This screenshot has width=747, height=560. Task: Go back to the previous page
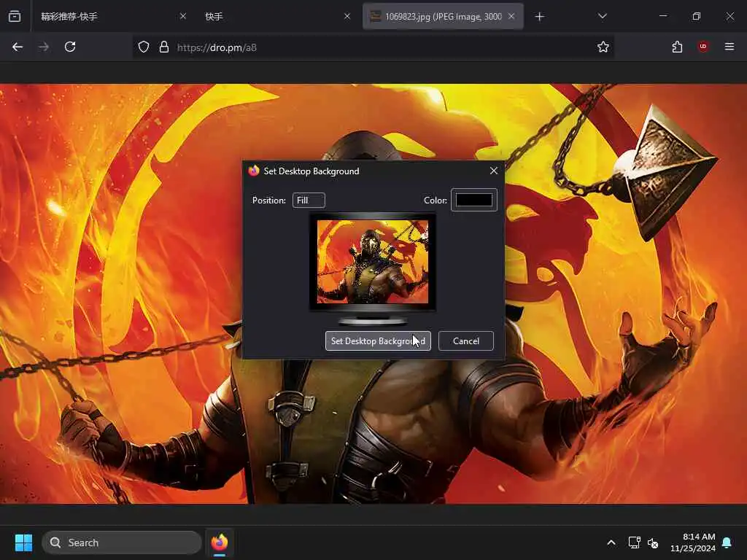[18, 47]
